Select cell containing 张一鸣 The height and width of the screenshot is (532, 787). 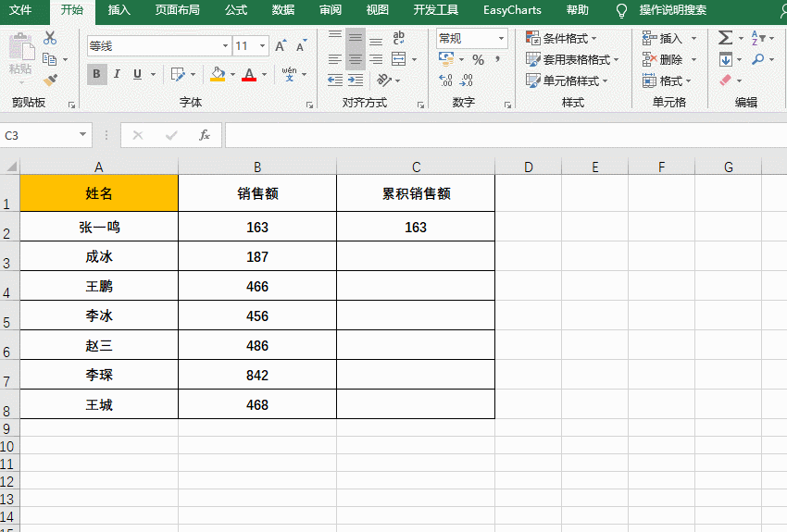pyautogui.click(x=99, y=227)
